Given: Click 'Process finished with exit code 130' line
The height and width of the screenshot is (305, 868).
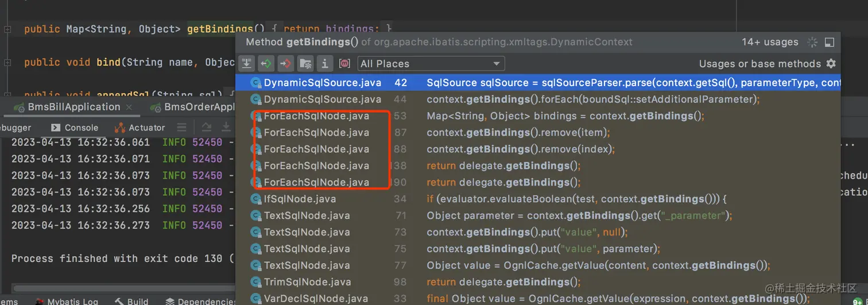Looking at the screenshot, I should 123,258.
